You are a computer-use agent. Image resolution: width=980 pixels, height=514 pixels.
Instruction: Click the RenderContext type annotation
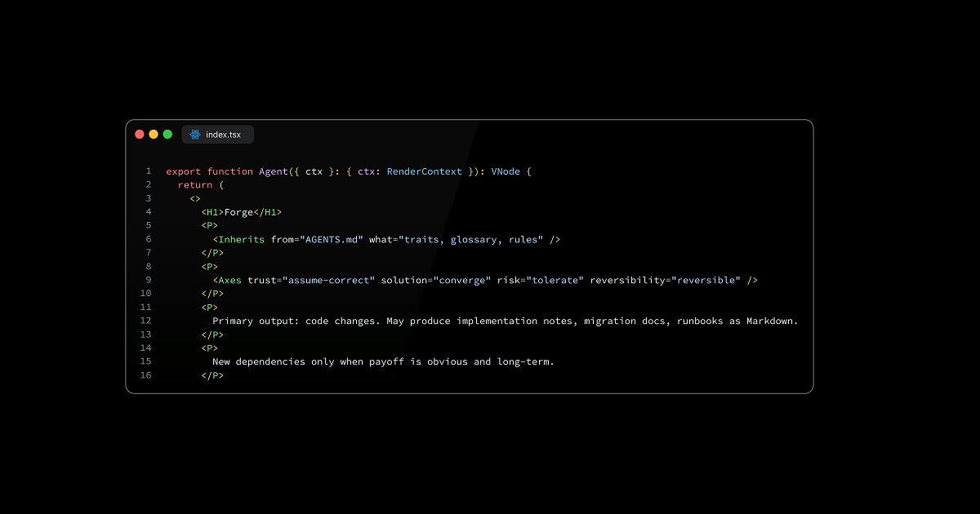(424, 171)
